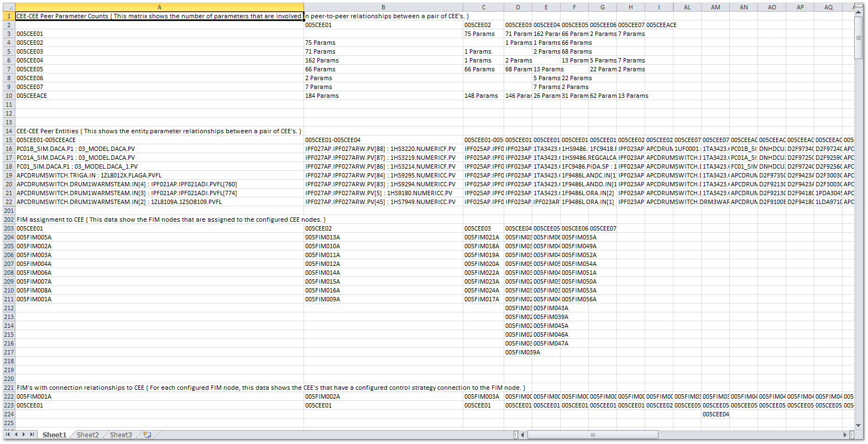The height and width of the screenshot is (444, 868).
Task: Select the cell ending in '1HS7949.NUMERICC.PV'
Action: 383,202
